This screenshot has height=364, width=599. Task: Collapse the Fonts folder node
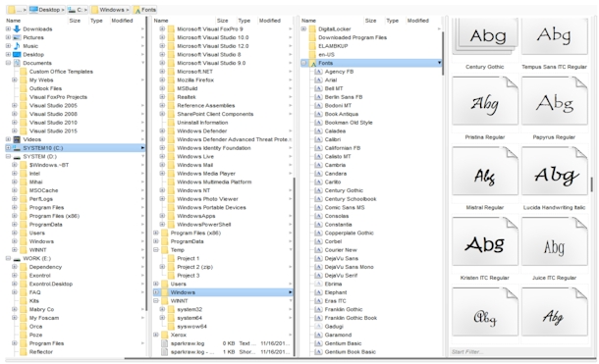pyautogui.click(x=304, y=63)
